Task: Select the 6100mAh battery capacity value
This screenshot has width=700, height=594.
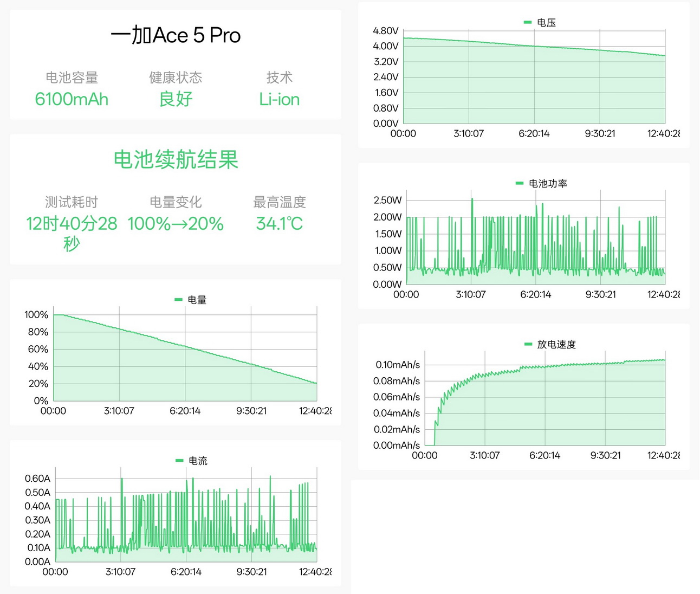Action: 72,99
